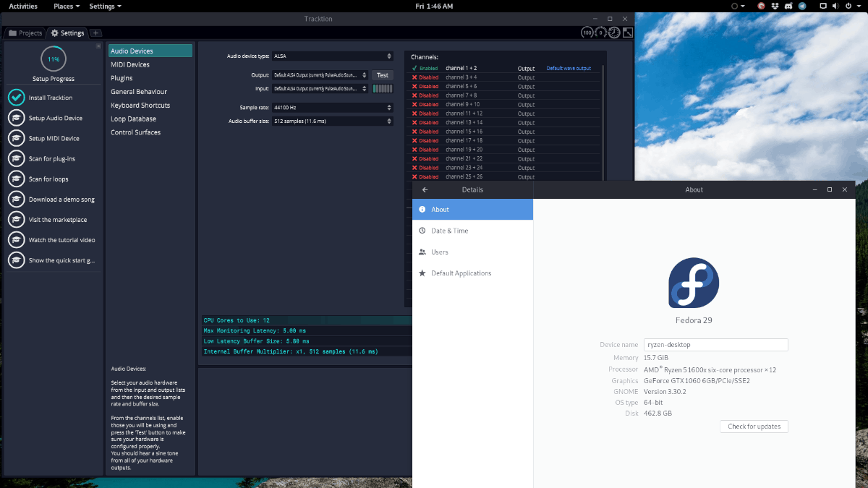
Task: Enable channel 13 + 14 output
Action: point(425,122)
